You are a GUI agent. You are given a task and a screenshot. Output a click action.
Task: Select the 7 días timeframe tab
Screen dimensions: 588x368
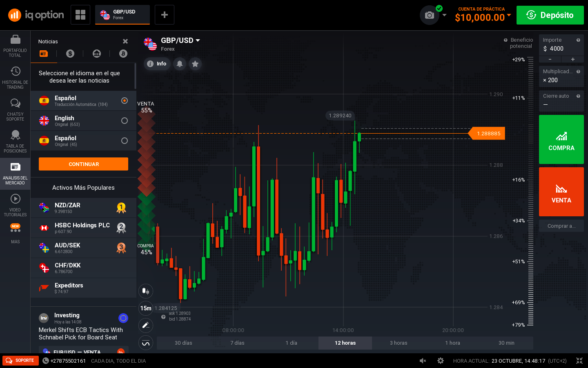(237, 343)
